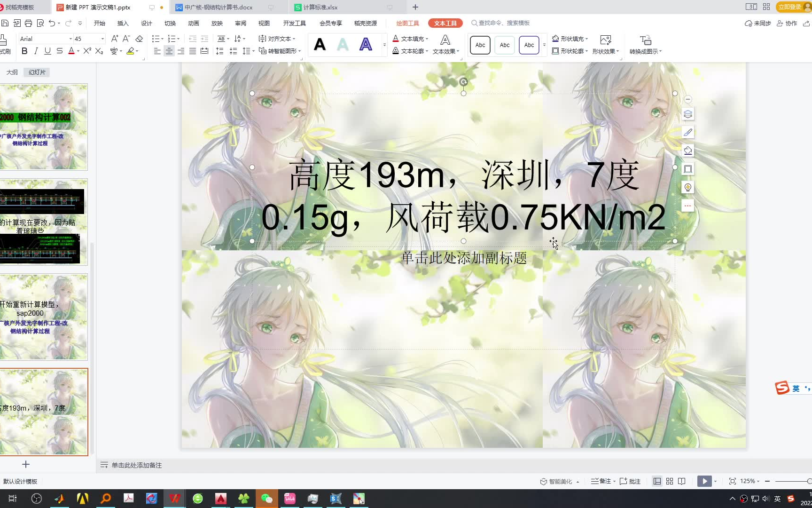Clear formatting with the eraser icon
812x508 pixels.
pyautogui.click(x=139, y=39)
